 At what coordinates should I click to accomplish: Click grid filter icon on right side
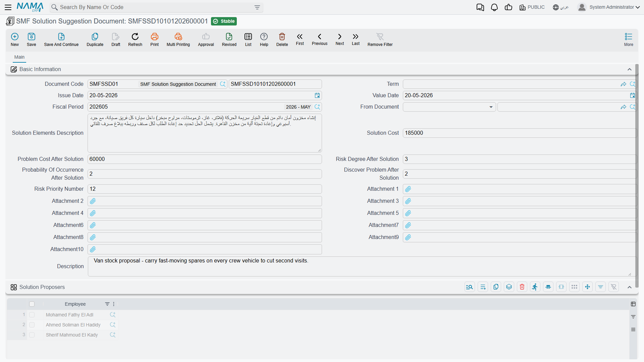point(633,317)
